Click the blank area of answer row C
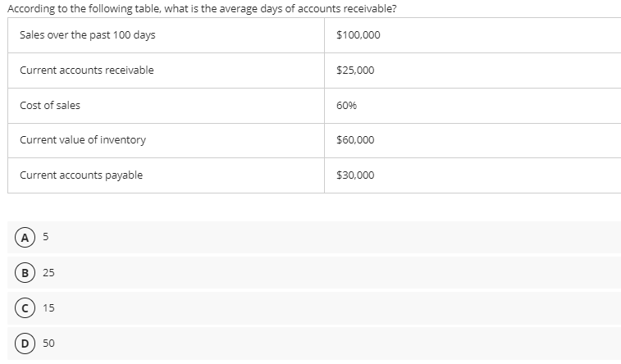This screenshot has height=364, width=621. [x=328, y=309]
